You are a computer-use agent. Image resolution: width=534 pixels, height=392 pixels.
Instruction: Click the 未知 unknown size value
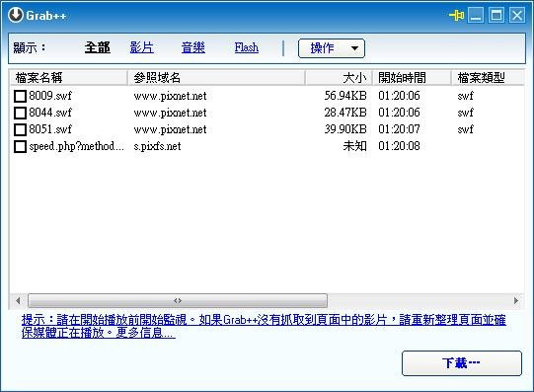(355, 146)
